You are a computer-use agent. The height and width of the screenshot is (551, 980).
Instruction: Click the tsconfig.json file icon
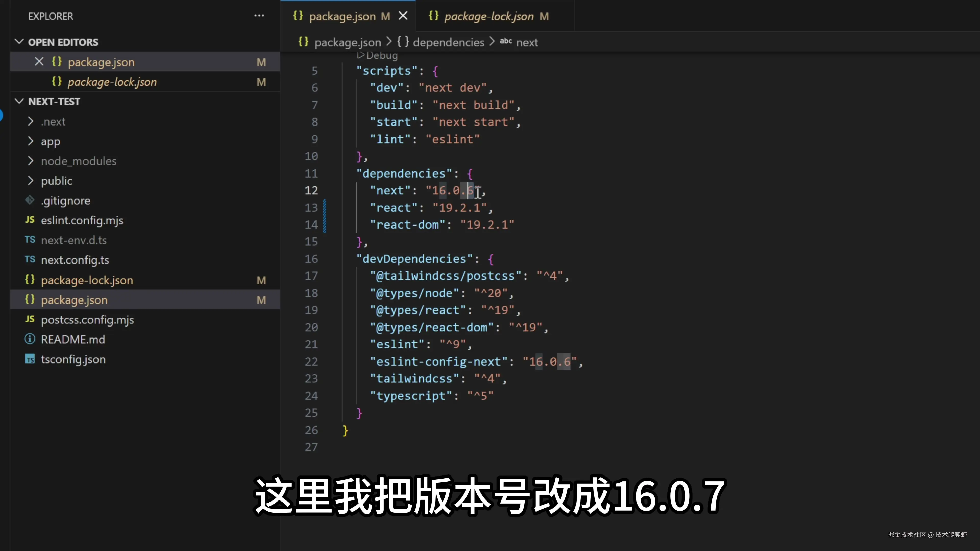pos(30,359)
